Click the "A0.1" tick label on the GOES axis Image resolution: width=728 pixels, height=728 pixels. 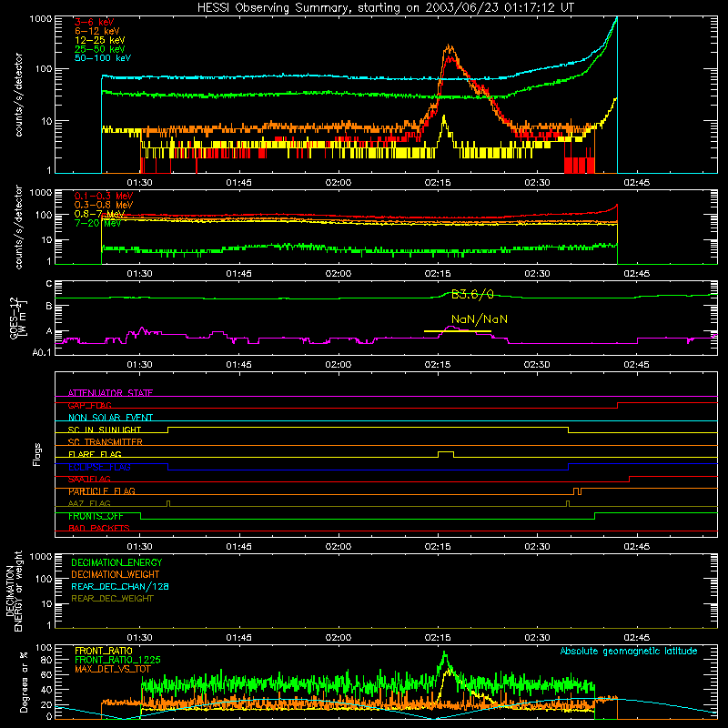coord(41,353)
